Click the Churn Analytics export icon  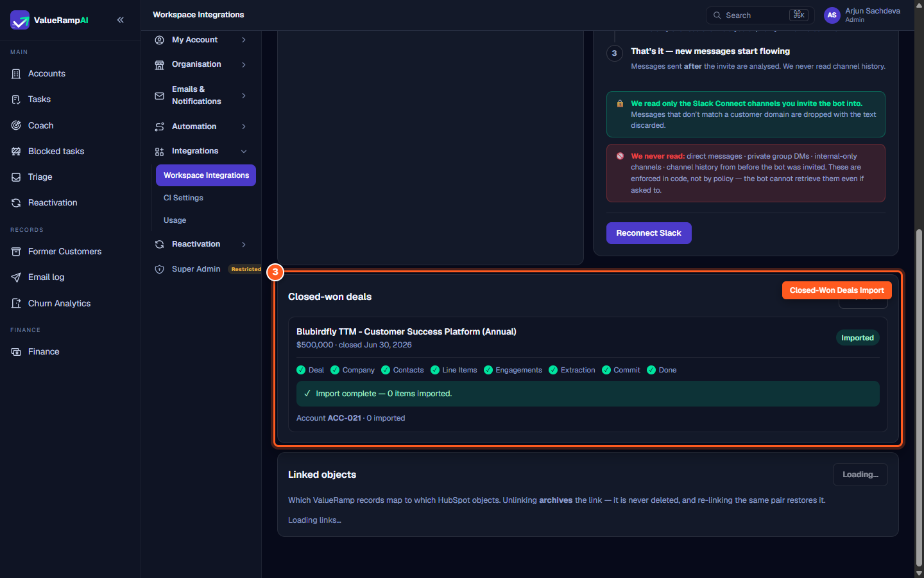[16, 303]
